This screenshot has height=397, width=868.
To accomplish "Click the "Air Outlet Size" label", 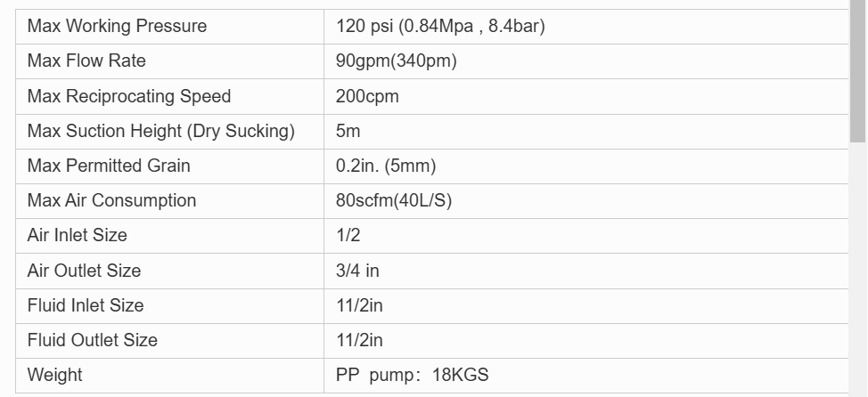I will pos(84,271).
